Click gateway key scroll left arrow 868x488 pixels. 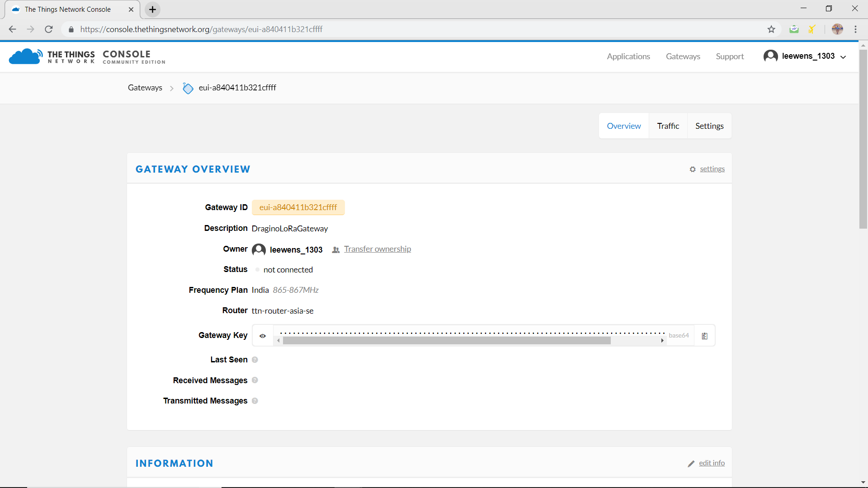[x=278, y=341]
